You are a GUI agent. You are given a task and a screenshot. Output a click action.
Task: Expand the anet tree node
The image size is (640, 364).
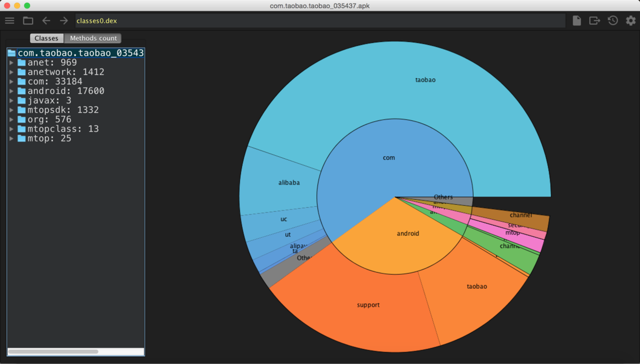[x=11, y=62]
